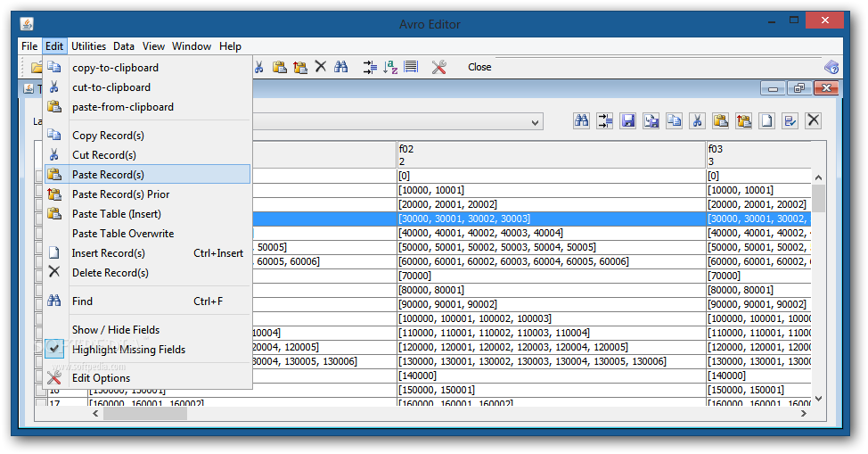Image resolution: width=868 pixels, height=454 pixels.
Task: Toggle Highlight Missing Fields option
Action: tap(128, 350)
